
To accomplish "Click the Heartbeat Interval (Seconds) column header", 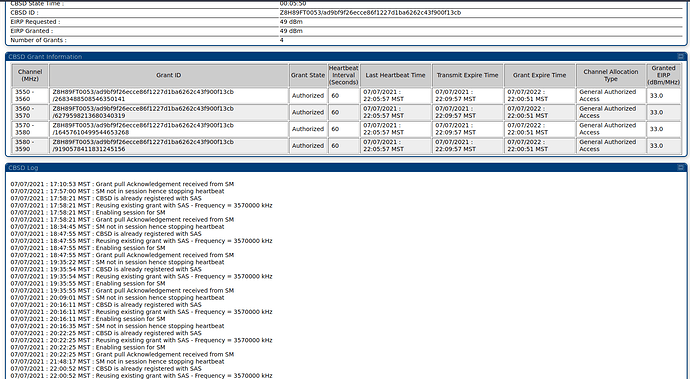I will pos(343,75).
